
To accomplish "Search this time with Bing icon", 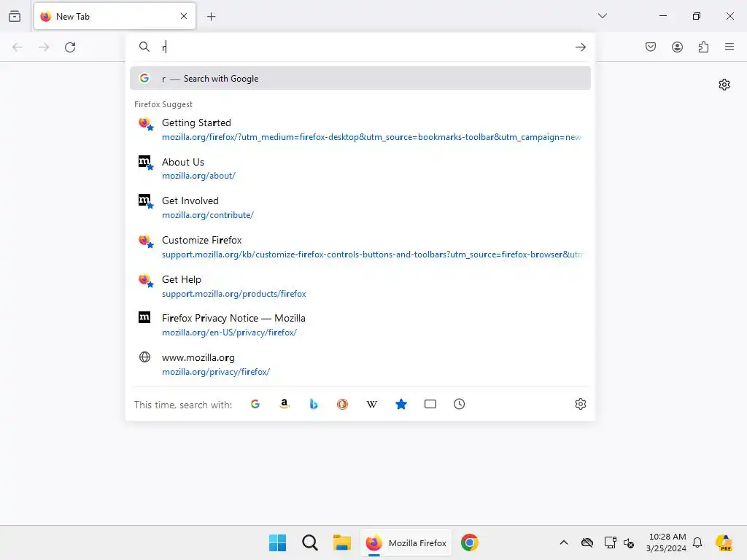I will click(x=314, y=404).
